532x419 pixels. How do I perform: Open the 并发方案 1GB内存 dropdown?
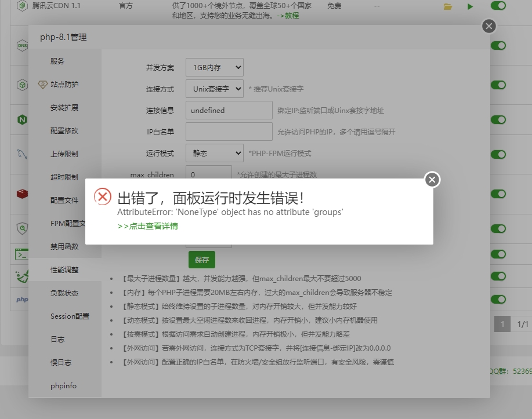click(215, 67)
